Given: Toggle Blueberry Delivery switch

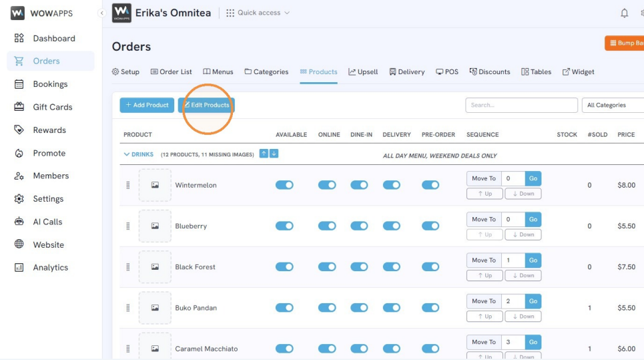Looking at the screenshot, I should click(392, 226).
